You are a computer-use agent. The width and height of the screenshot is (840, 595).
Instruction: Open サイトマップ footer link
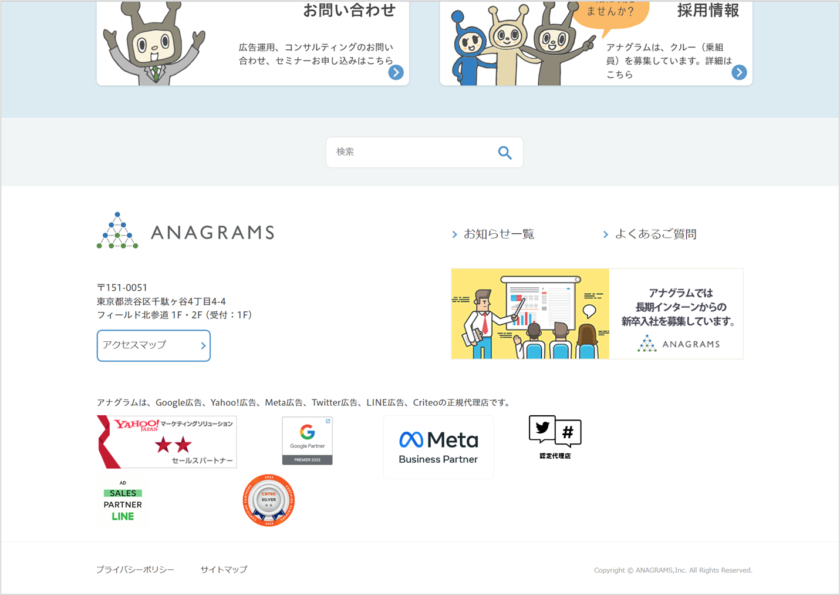(223, 569)
